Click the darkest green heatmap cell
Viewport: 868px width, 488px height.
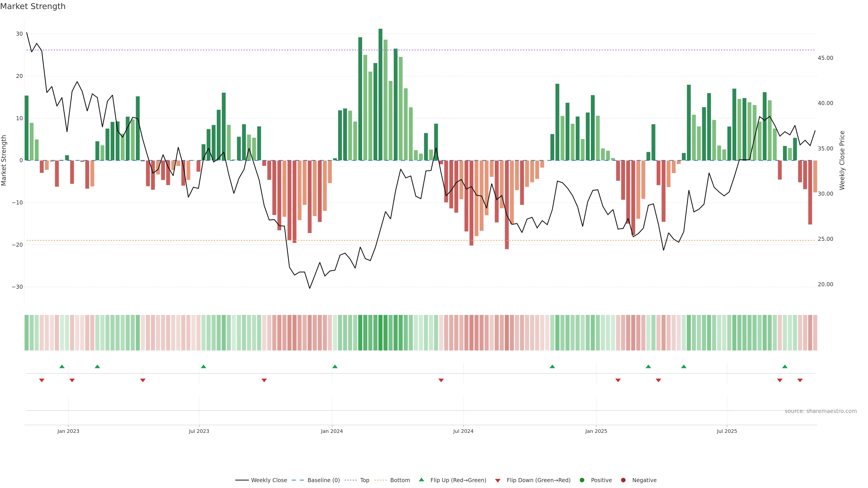coord(380,332)
